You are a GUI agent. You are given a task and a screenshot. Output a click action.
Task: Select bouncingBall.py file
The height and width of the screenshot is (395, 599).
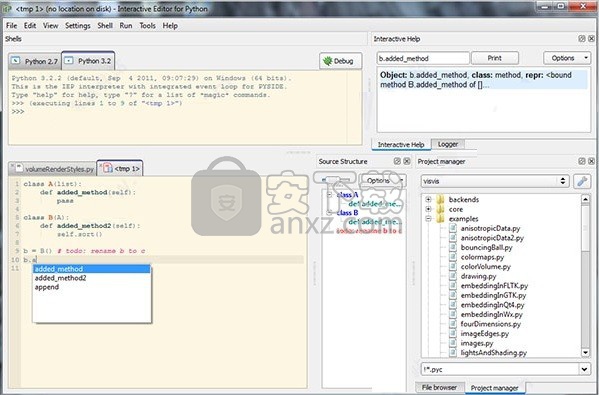pos(486,248)
